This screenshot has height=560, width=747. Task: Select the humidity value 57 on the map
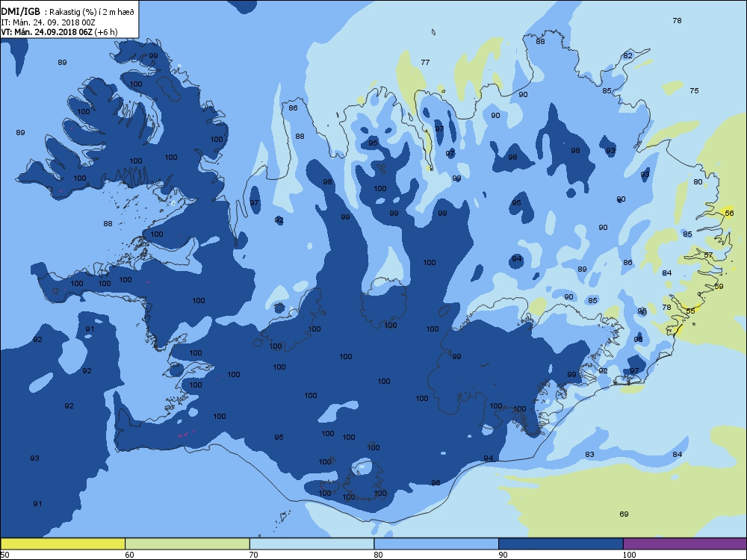(708, 255)
